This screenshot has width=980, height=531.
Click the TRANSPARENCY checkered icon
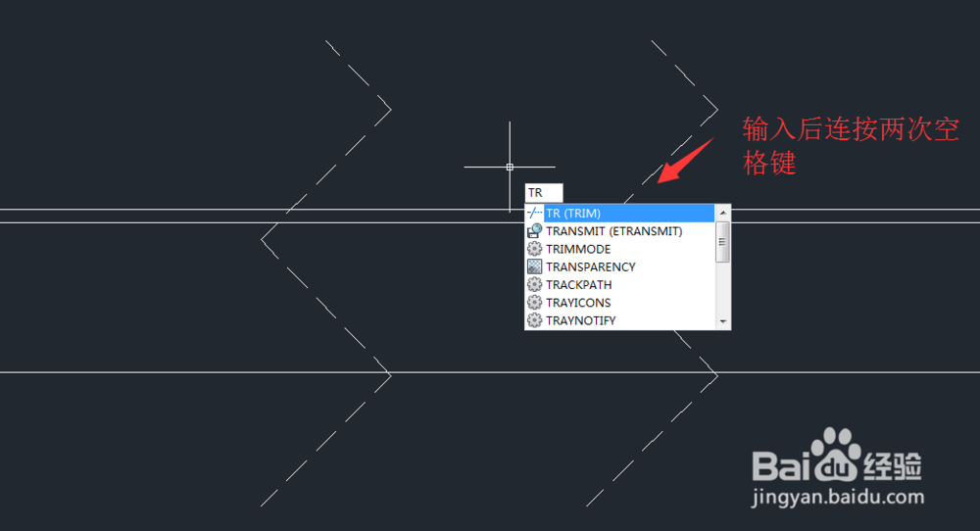534,266
